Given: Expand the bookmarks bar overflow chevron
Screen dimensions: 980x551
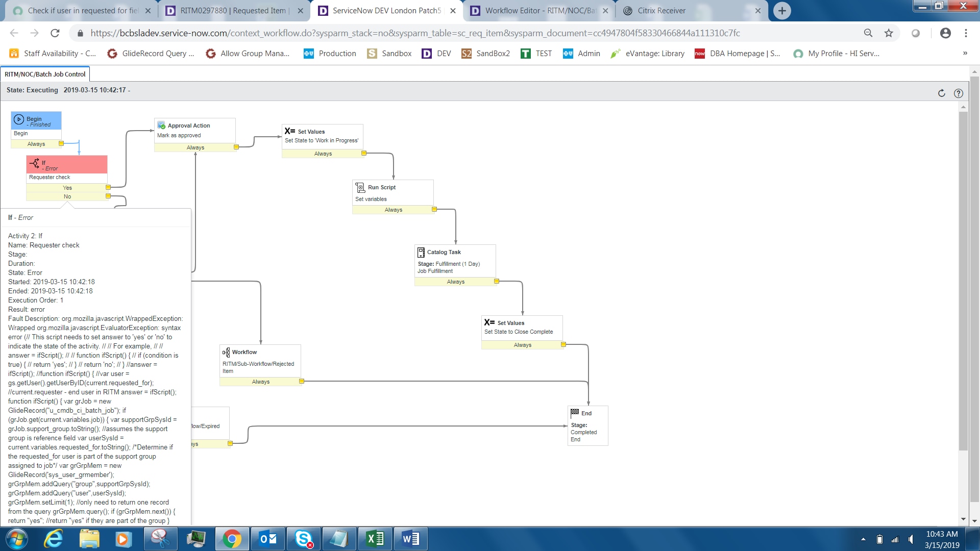Looking at the screenshot, I should [x=965, y=53].
